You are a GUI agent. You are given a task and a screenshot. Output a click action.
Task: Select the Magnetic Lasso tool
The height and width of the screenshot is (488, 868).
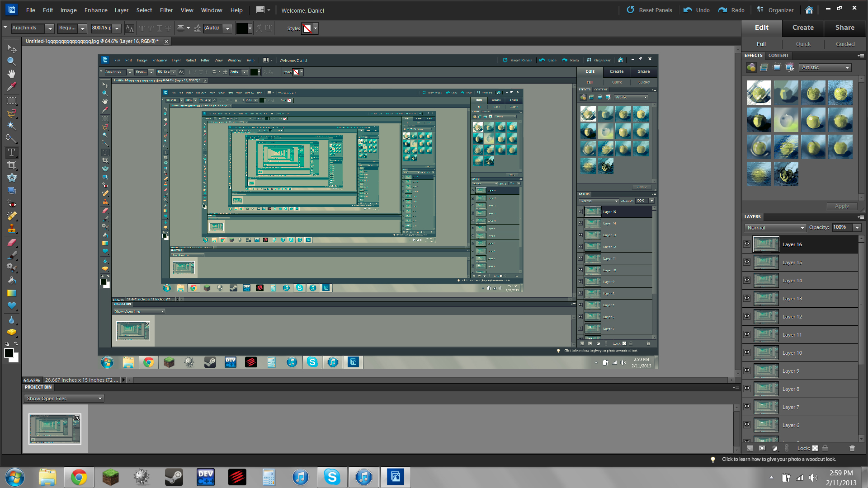tap(12, 113)
